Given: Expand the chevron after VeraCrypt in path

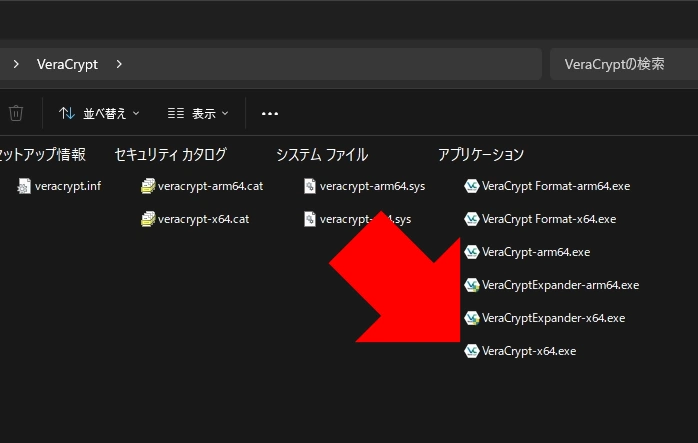Looking at the screenshot, I should [x=119, y=64].
